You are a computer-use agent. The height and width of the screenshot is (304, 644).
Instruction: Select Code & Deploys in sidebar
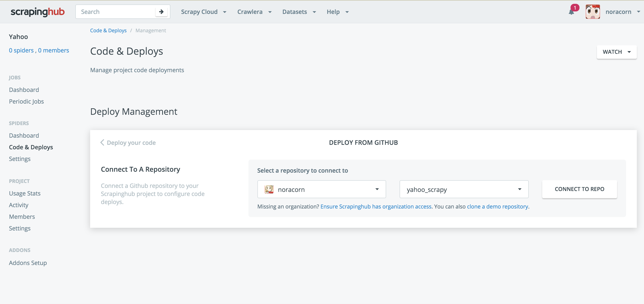(x=31, y=147)
